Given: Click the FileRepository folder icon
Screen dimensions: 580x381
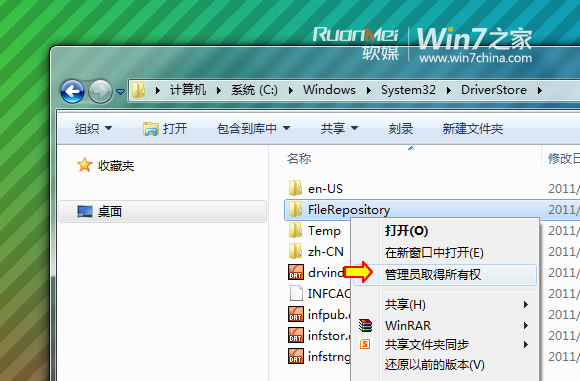Looking at the screenshot, I should [x=295, y=209].
